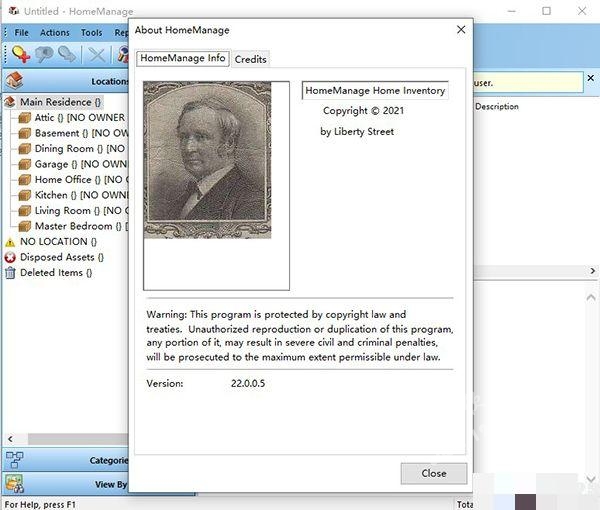Click the left scroll arrow in Locations panel
This screenshot has height=510, width=600.
click(x=10, y=438)
